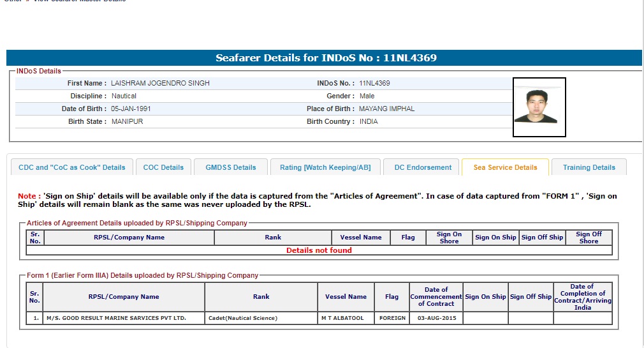Click the INDoS Details section legend
Image resolution: width=644 pixels, height=348 pixels.
[39, 71]
